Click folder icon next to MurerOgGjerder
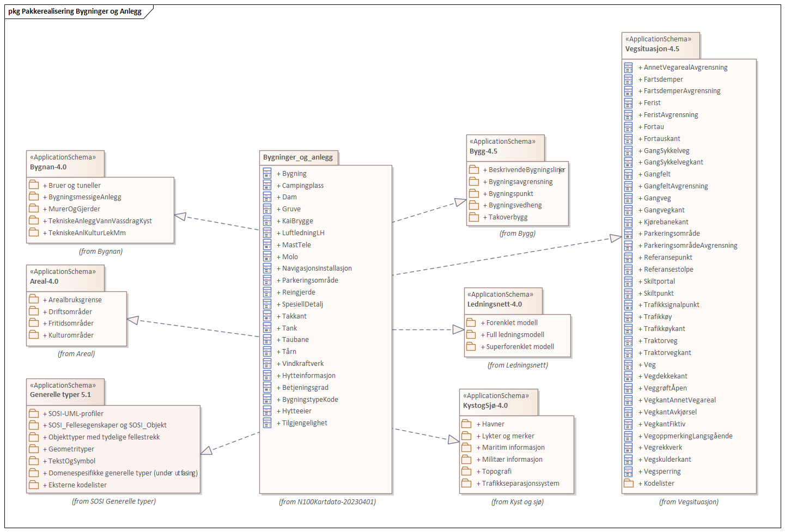The width and height of the screenshot is (785, 532). [34, 209]
